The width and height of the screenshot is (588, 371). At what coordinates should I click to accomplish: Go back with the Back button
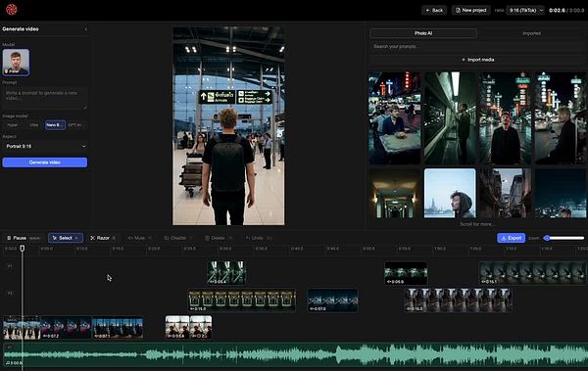click(x=434, y=10)
